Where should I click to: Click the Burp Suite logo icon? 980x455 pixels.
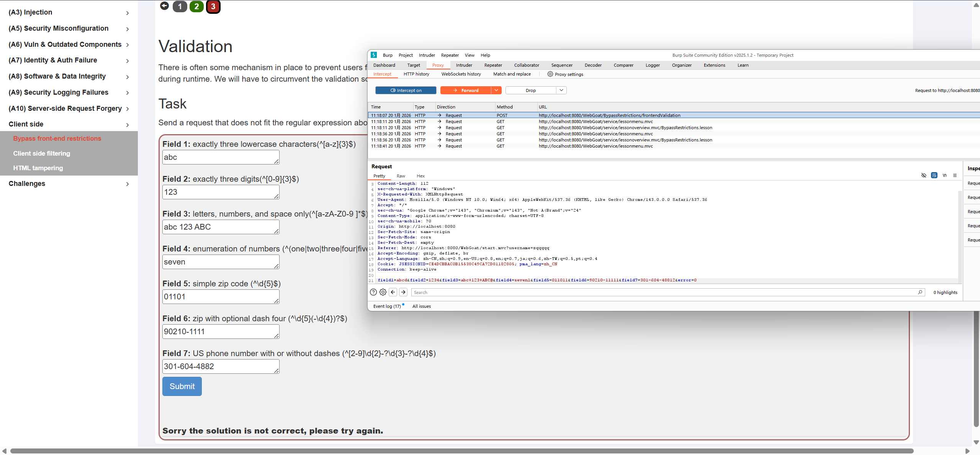click(x=374, y=55)
